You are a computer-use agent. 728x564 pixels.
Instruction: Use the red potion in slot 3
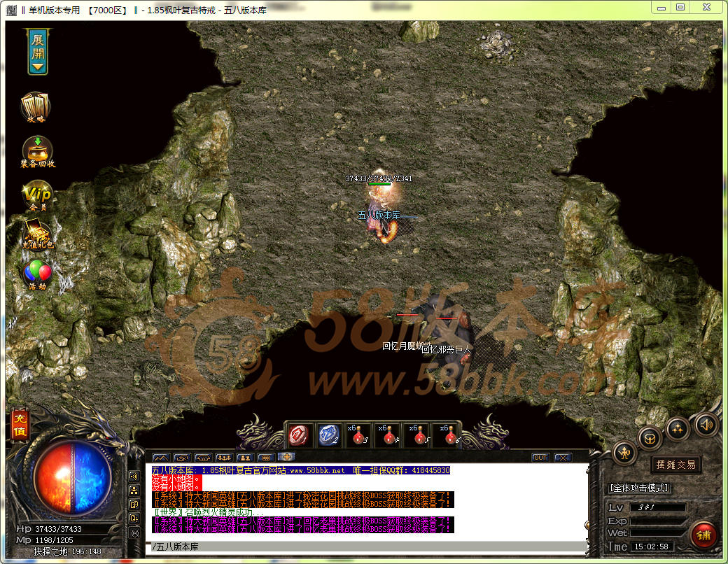point(358,435)
